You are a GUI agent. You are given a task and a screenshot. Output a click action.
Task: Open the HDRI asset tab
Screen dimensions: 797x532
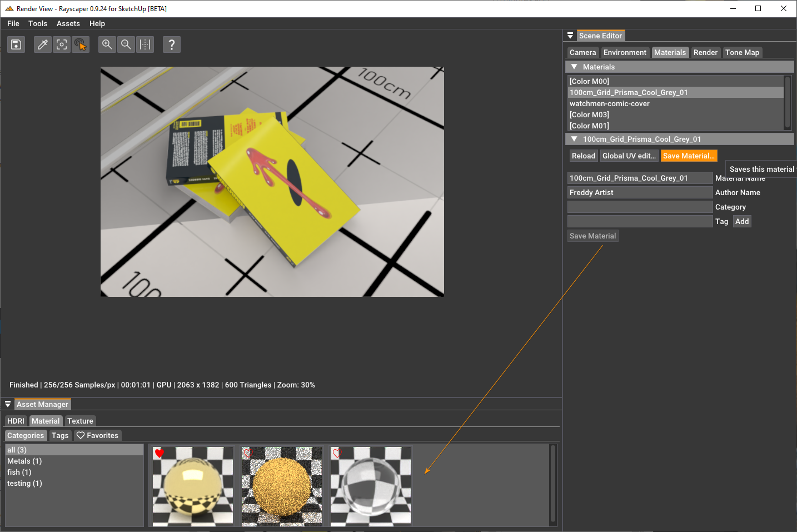[16, 421]
